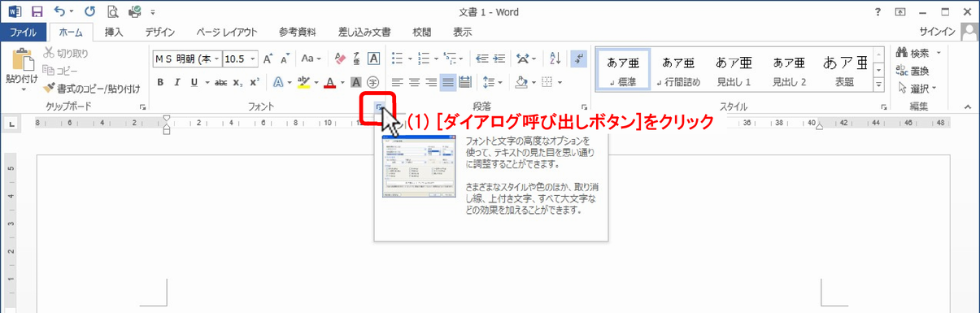
Task: Apply the 表題 (Title) style
Action: (844, 69)
